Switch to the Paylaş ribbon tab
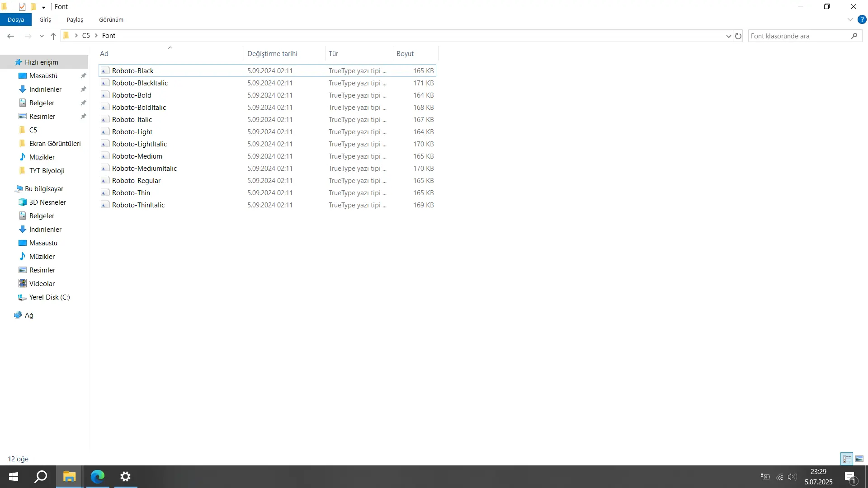Image resolution: width=868 pixels, height=488 pixels. coord(75,20)
